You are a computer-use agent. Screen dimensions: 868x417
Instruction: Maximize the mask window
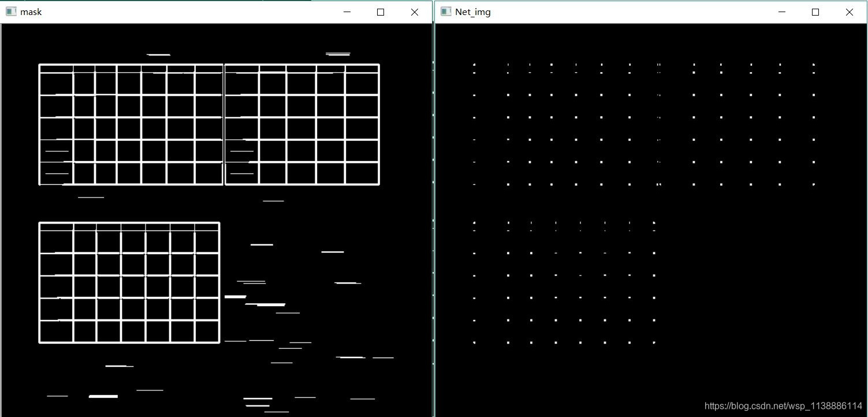[381, 12]
